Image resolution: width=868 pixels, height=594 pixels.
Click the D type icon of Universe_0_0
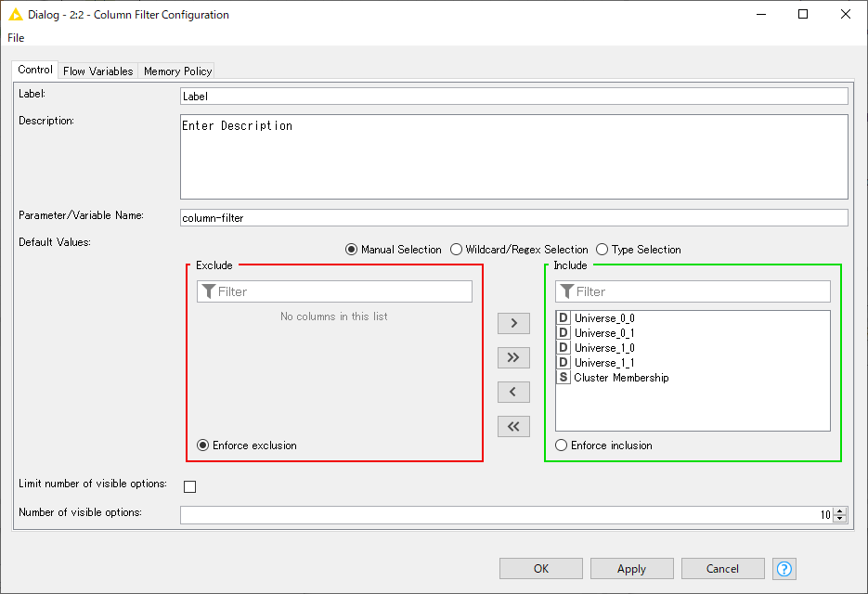point(563,317)
